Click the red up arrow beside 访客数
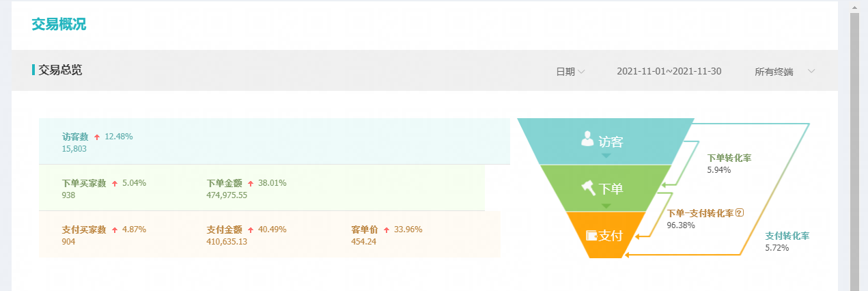 point(97,137)
